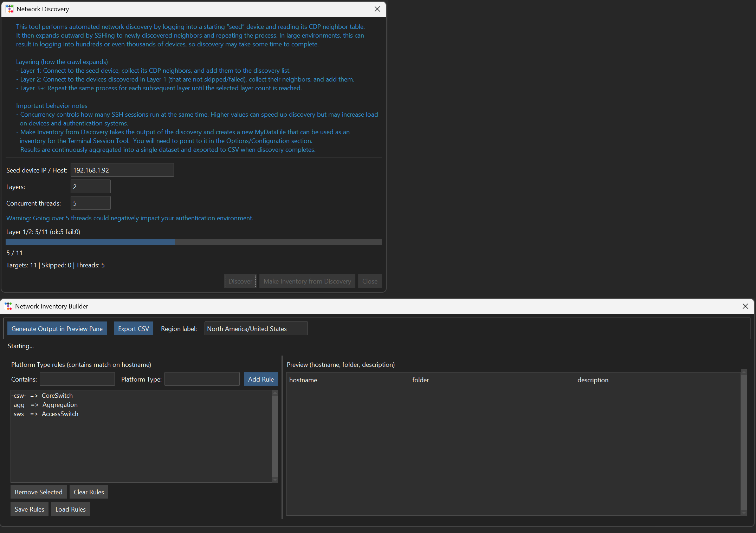
Task: Click the Contains rule input field
Action: [x=77, y=379]
